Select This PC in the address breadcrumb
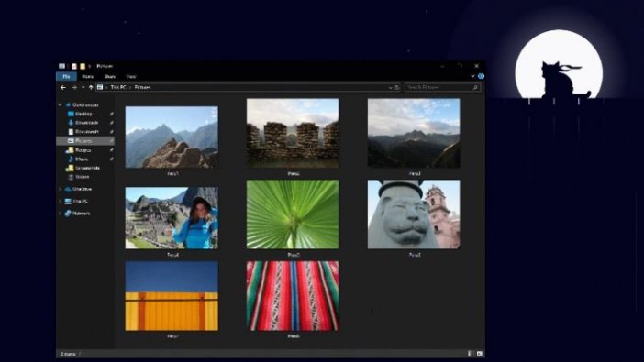 point(118,87)
